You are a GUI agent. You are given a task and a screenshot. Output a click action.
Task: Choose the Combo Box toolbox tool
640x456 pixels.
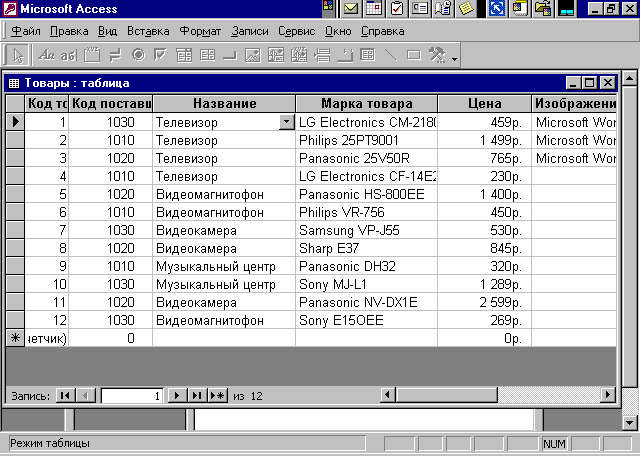pos(184,55)
